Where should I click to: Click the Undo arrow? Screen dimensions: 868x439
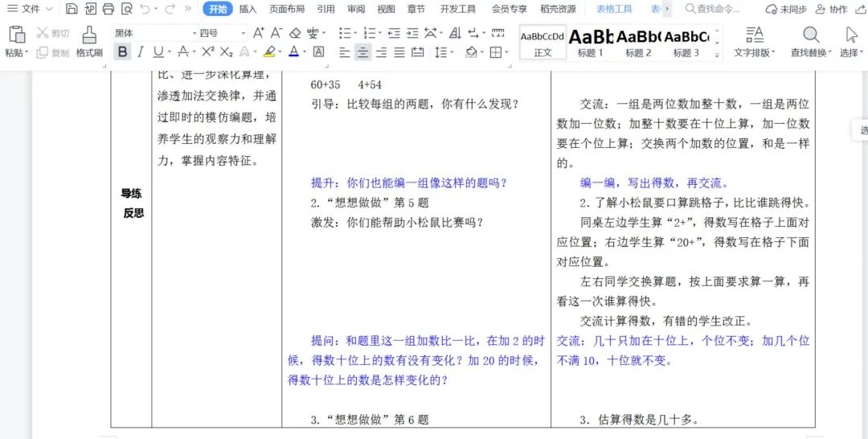coord(145,9)
